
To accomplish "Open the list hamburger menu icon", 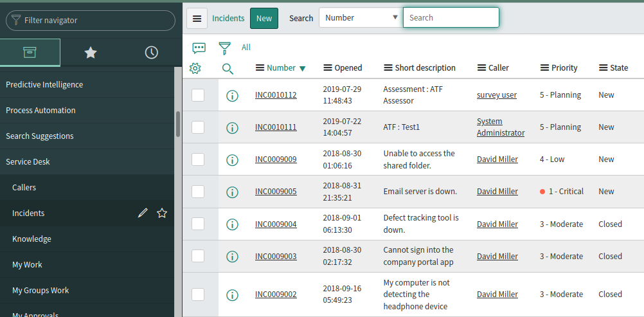I will click(x=197, y=18).
